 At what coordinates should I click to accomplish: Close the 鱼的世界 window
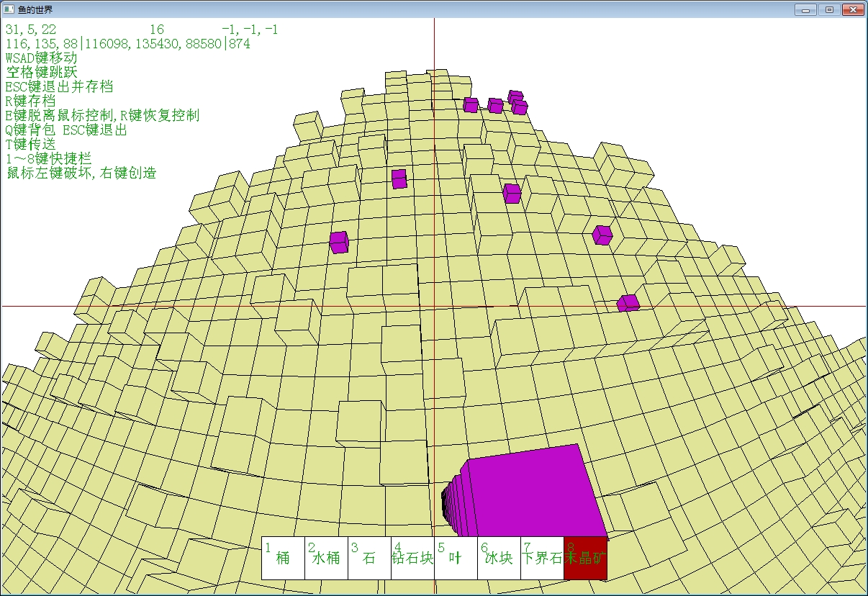853,9
